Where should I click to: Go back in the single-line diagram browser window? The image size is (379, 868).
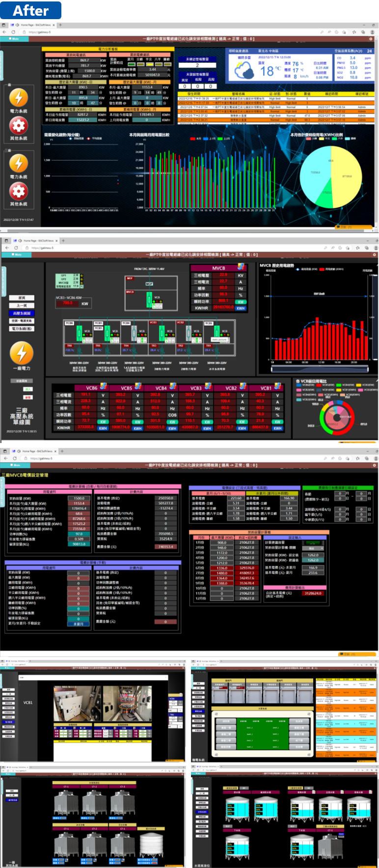tap(6, 248)
